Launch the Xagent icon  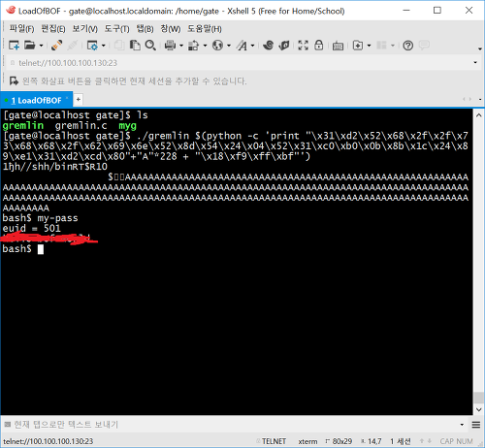[x=284, y=46]
